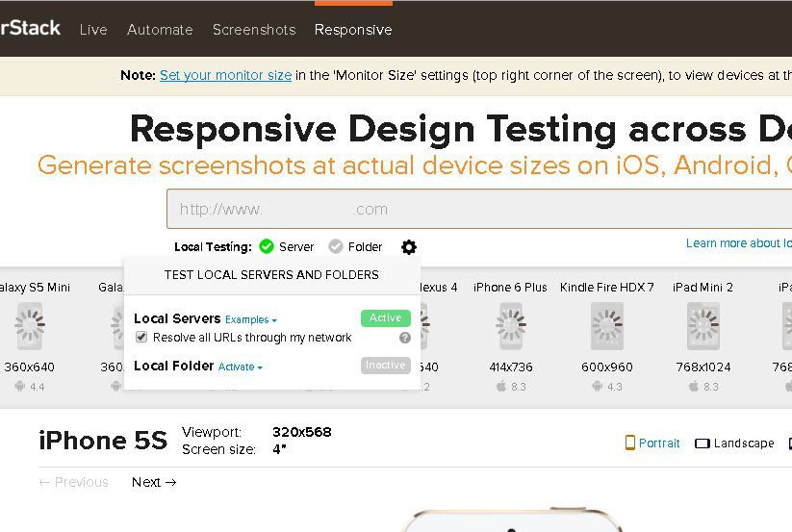Open the Automate tab
The width and height of the screenshot is (792, 532).
point(160,30)
